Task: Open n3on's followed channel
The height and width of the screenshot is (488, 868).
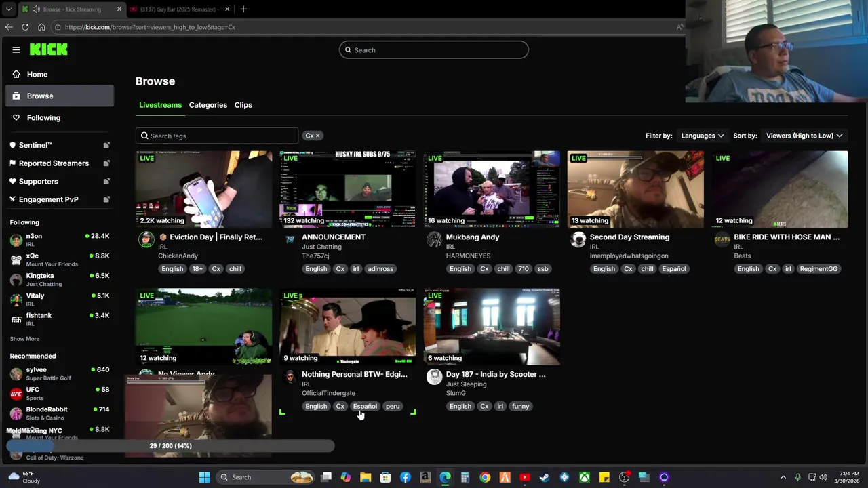Action: tap(60, 239)
